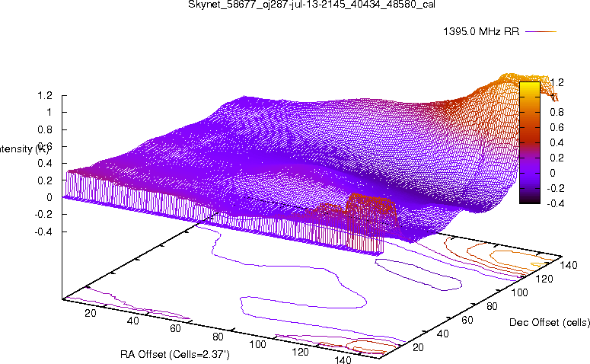
Task: Click the 0.4 tick on the intensity axis
Action: pyautogui.click(x=45, y=164)
